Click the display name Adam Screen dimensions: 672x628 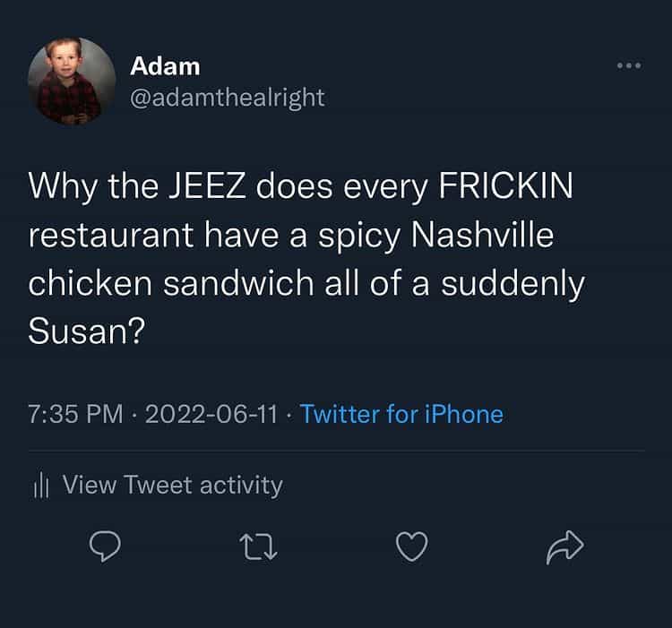click(x=165, y=65)
